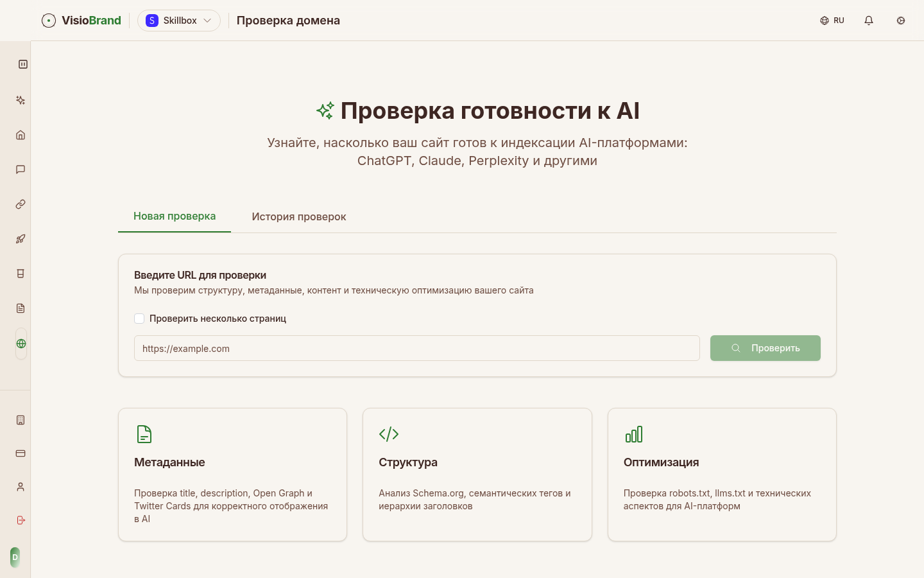Click the billing card icon in the sidebar
Image resolution: width=924 pixels, height=578 pixels.
click(20, 453)
